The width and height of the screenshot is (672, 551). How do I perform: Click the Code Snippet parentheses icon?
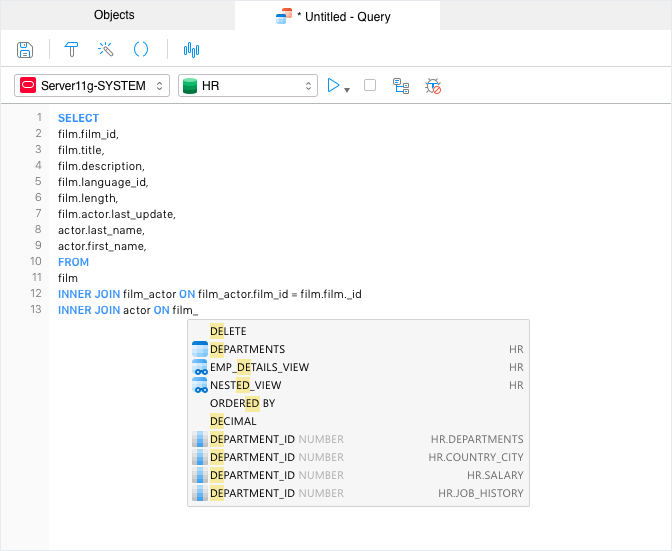pyautogui.click(x=141, y=50)
